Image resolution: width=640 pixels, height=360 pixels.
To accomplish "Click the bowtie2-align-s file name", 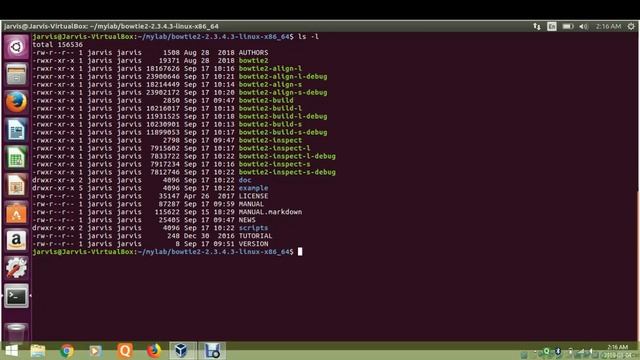I will coord(270,84).
